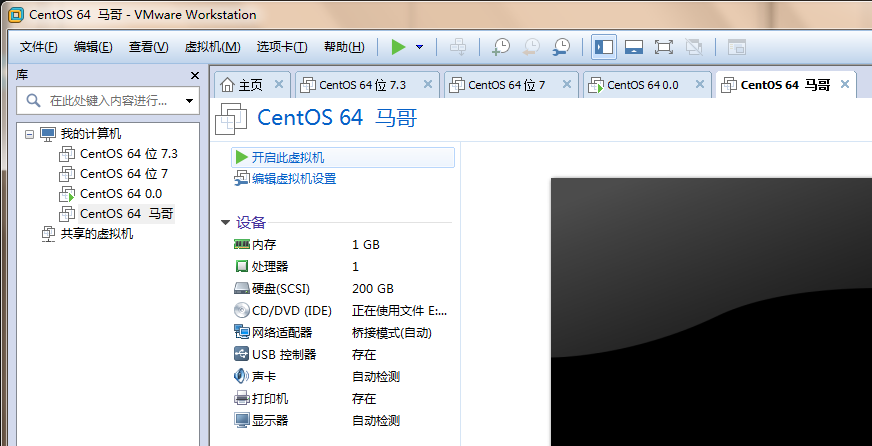The width and height of the screenshot is (872, 446).
Task: Click the CD/DVD (IDE) disc icon
Action: pos(242,310)
